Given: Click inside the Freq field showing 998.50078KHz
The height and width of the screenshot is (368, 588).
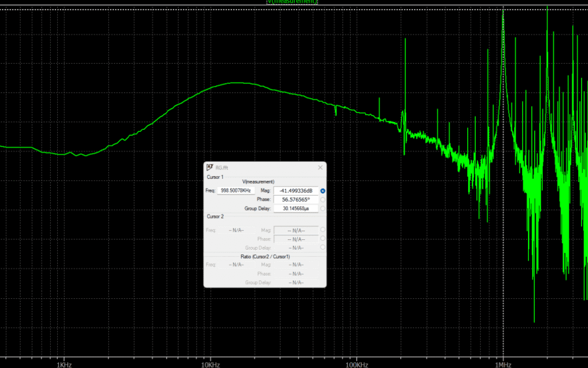Looking at the screenshot, I should click(x=236, y=190).
